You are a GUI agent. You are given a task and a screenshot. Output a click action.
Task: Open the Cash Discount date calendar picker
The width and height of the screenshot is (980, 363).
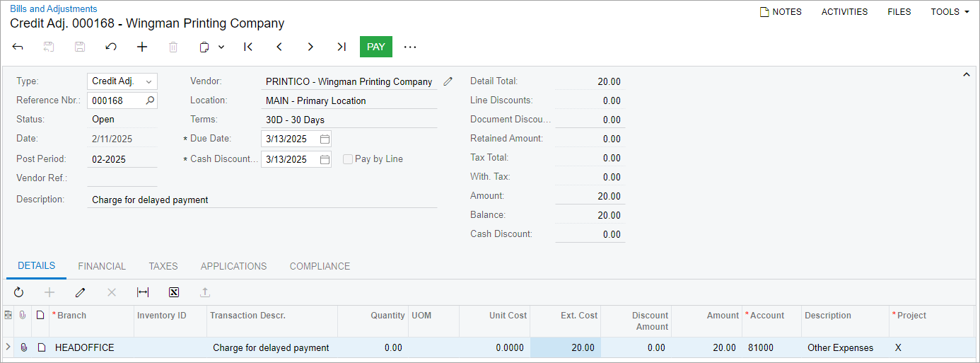click(x=325, y=159)
